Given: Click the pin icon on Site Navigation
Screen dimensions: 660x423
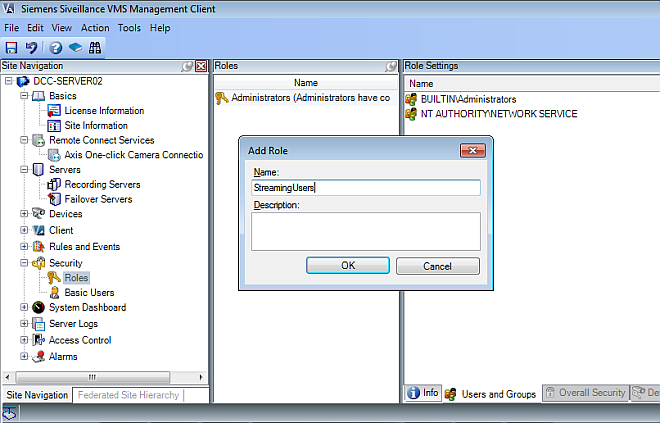Looking at the screenshot, I should tap(187, 66).
